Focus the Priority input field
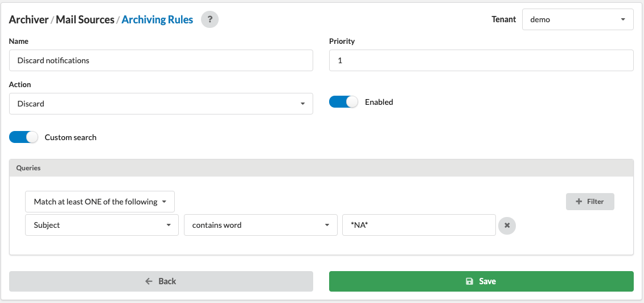 (x=481, y=60)
